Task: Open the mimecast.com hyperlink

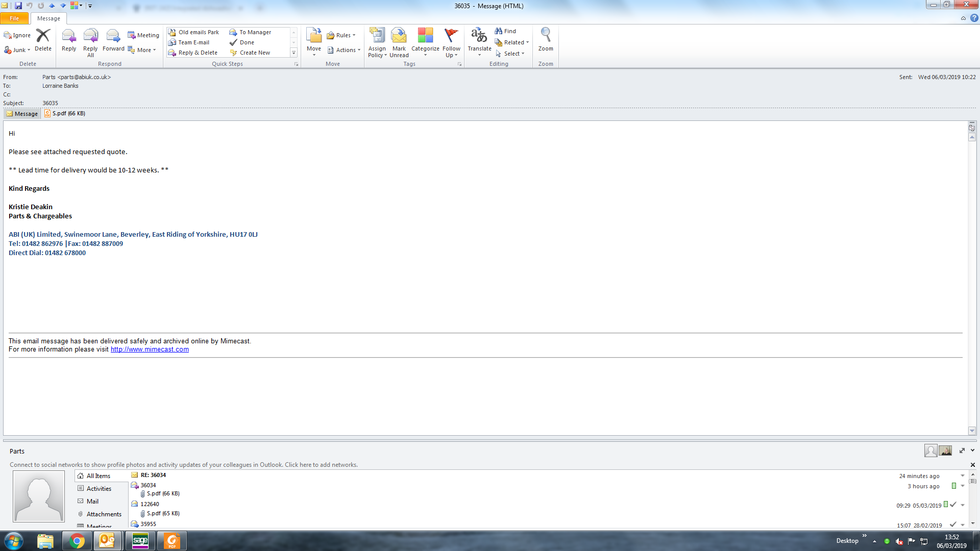Action: point(150,349)
